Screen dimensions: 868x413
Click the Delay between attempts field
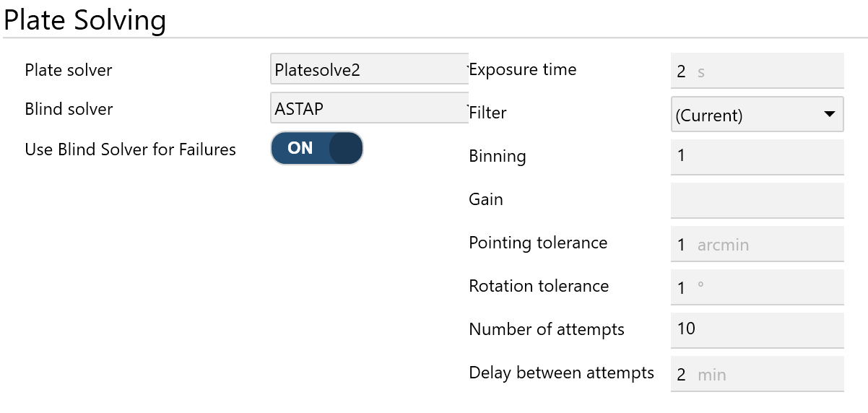click(x=757, y=374)
